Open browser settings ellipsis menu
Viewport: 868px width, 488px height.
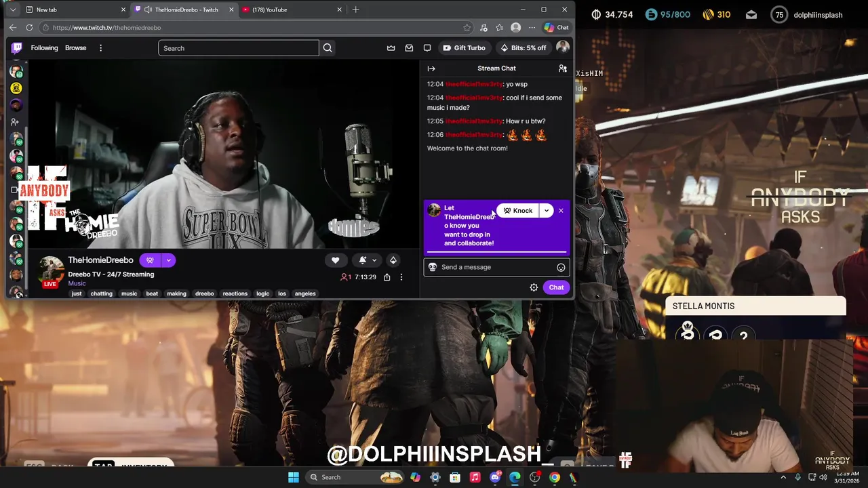click(532, 28)
